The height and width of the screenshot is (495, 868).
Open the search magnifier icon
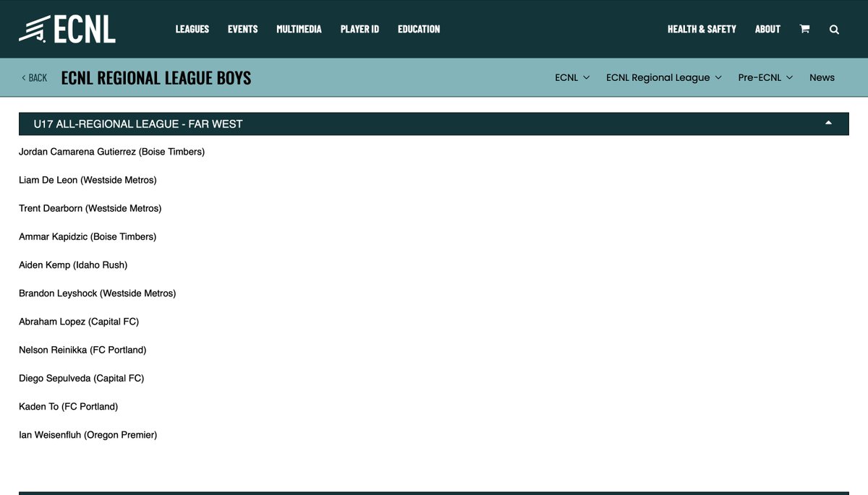[834, 30]
